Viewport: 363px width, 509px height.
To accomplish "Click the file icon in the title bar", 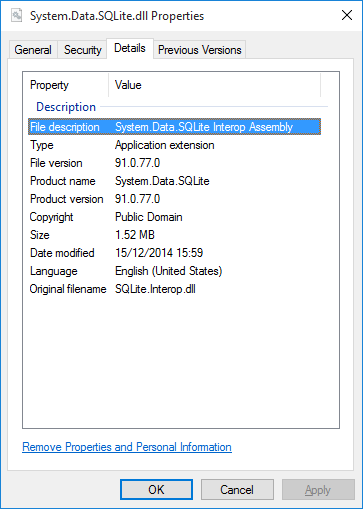I will pos(16,15).
